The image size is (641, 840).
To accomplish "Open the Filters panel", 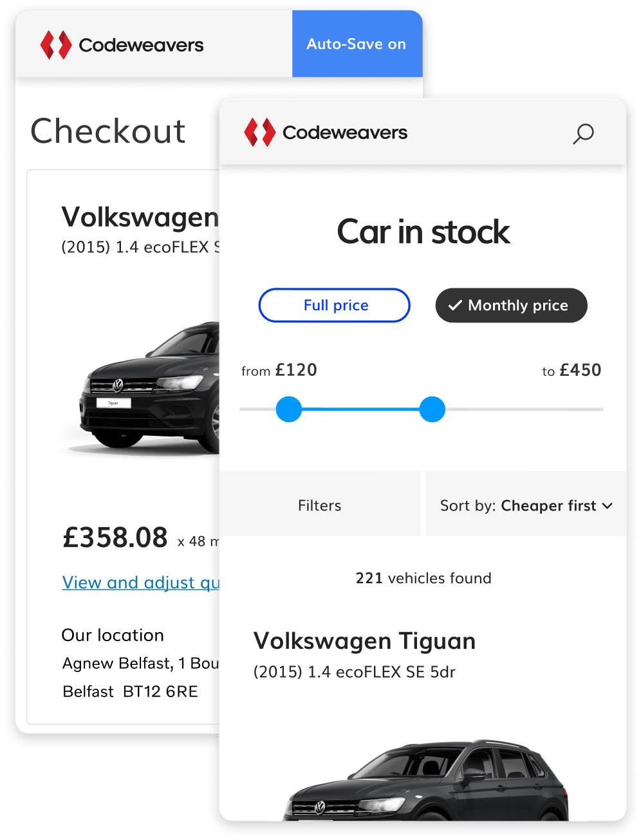I will click(319, 504).
